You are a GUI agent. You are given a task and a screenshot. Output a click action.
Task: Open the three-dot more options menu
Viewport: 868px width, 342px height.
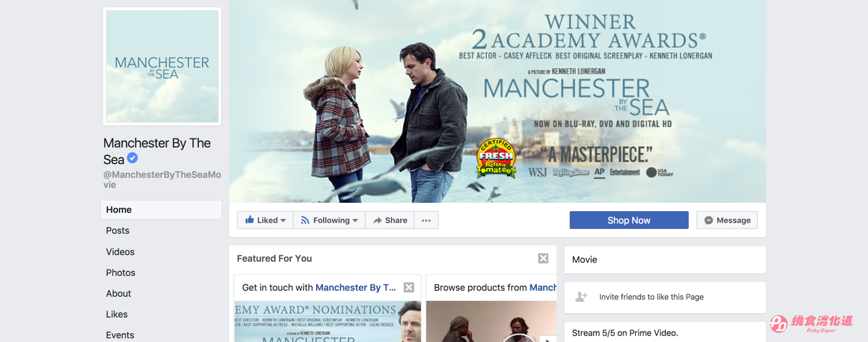click(426, 220)
